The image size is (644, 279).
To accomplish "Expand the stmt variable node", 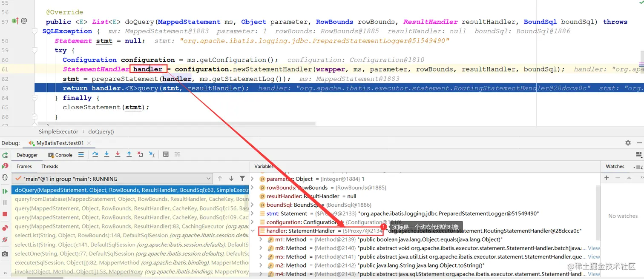I will tap(253, 214).
